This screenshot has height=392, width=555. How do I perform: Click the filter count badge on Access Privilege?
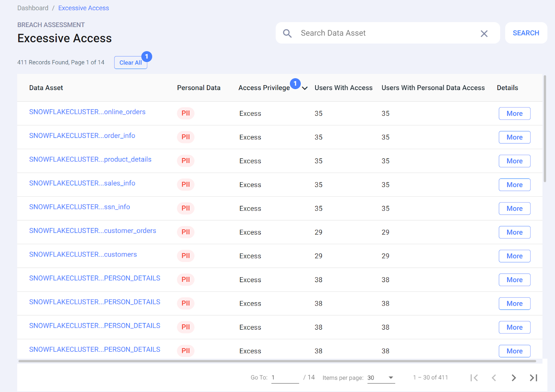tap(295, 84)
